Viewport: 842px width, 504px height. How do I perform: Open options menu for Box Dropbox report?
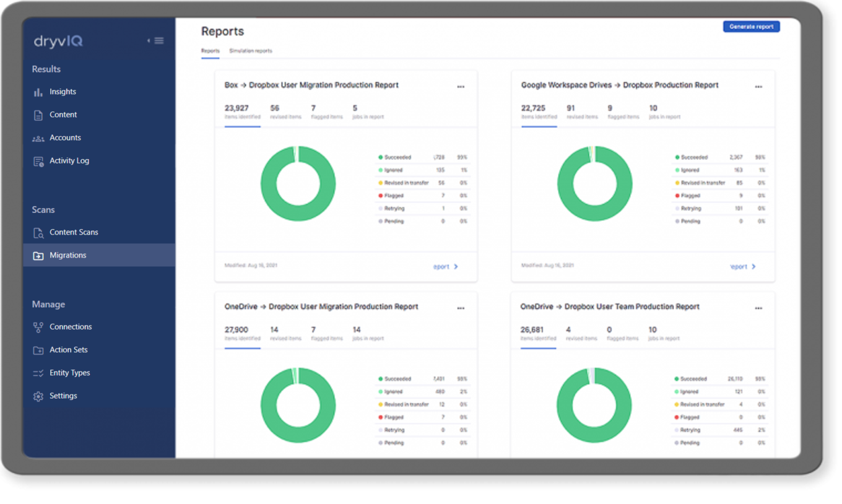pyautogui.click(x=461, y=87)
